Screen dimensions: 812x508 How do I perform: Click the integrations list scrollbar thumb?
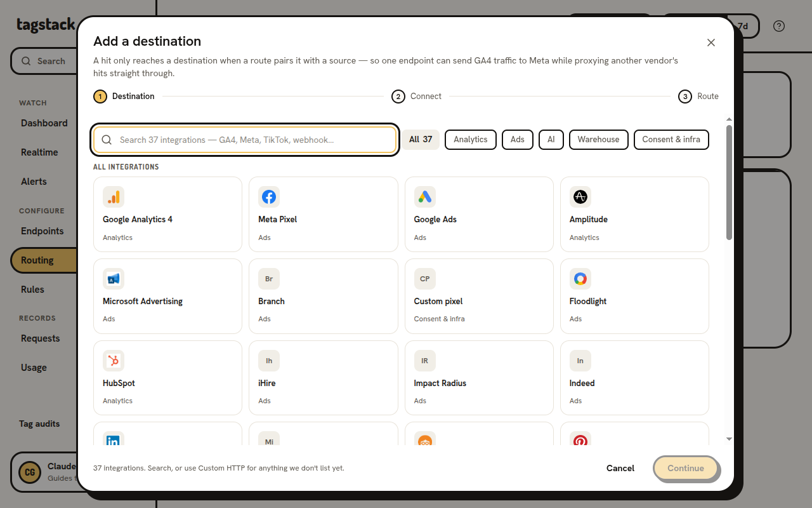pyautogui.click(x=729, y=183)
